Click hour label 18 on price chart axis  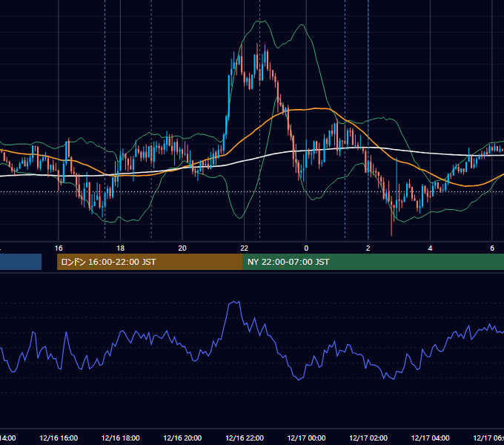pyautogui.click(x=121, y=248)
